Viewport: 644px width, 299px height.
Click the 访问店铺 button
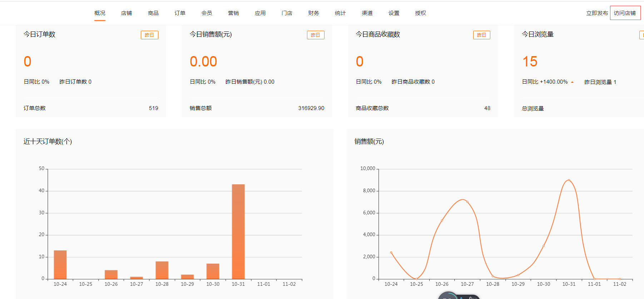click(x=625, y=13)
